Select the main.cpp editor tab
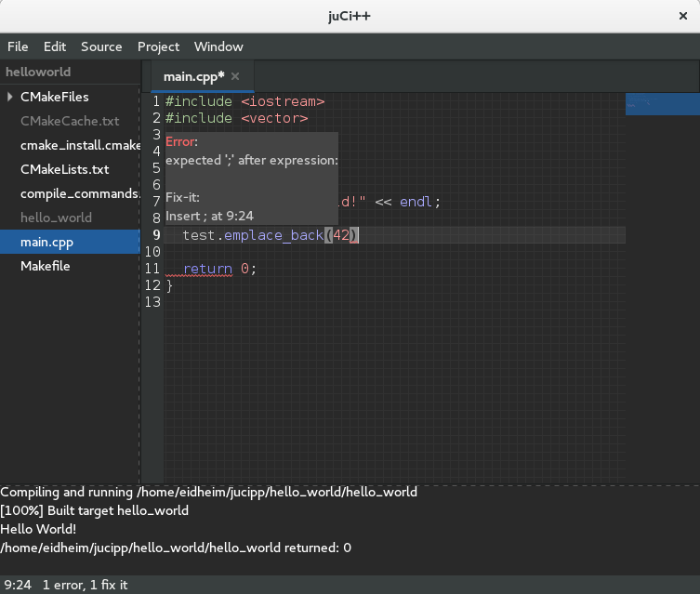This screenshot has width=700, height=594. pyautogui.click(x=193, y=76)
